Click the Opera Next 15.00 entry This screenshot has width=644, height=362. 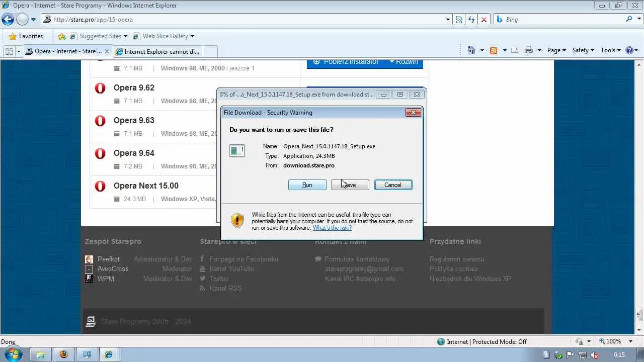click(x=146, y=186)
